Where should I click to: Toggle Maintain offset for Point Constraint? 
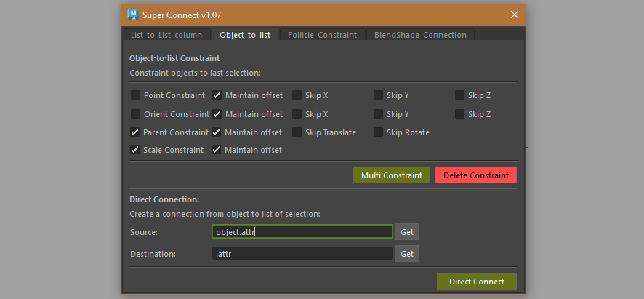coord(217,95)
